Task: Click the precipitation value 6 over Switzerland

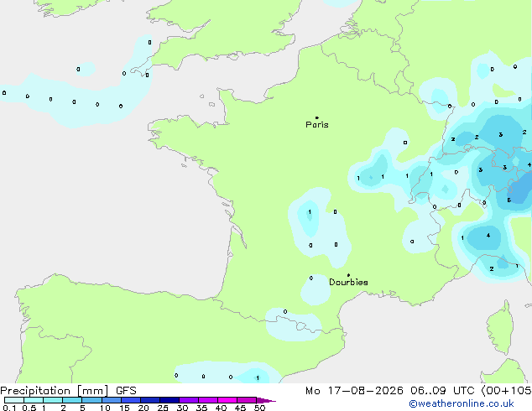Action: (x=509, y=200)
